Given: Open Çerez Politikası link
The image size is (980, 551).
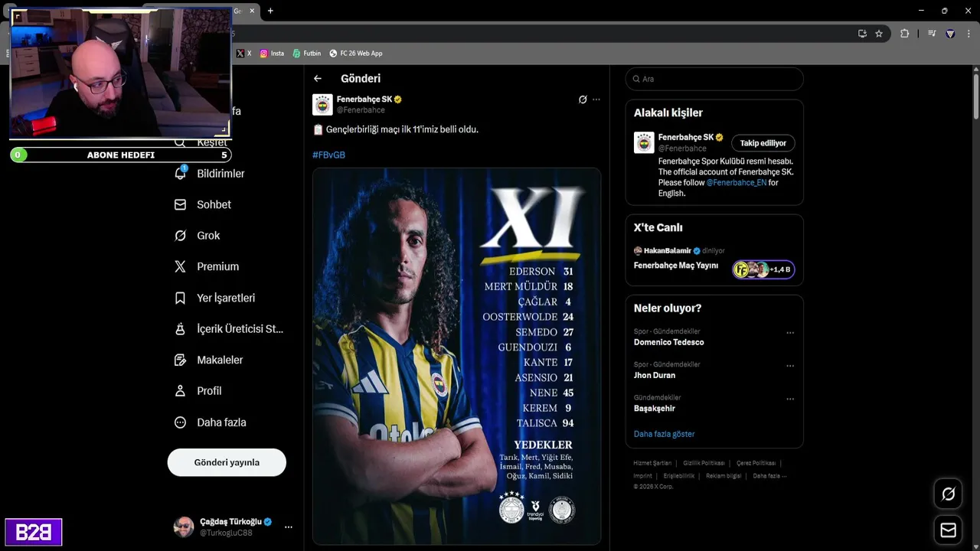Looking at the screenshot, I should 756,463.
